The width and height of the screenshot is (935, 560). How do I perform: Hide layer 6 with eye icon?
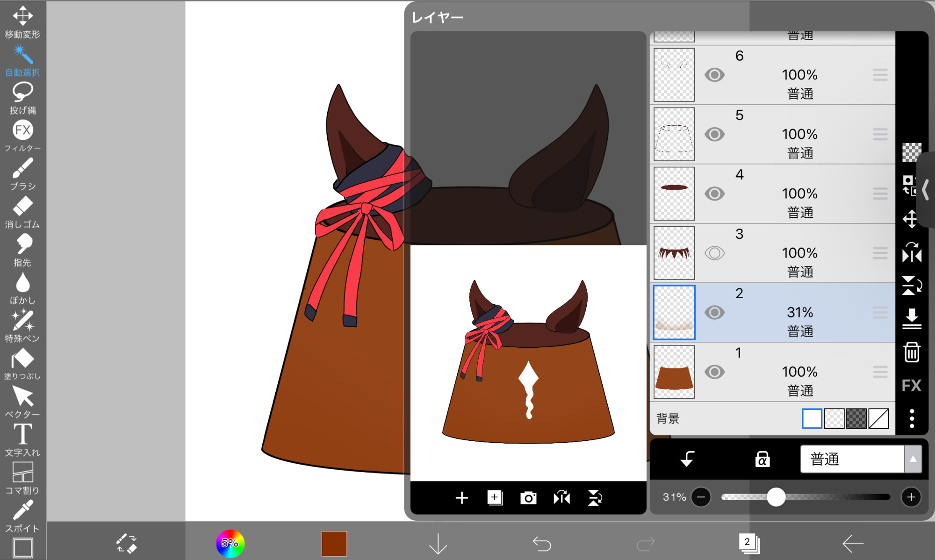tap(714, 75)
